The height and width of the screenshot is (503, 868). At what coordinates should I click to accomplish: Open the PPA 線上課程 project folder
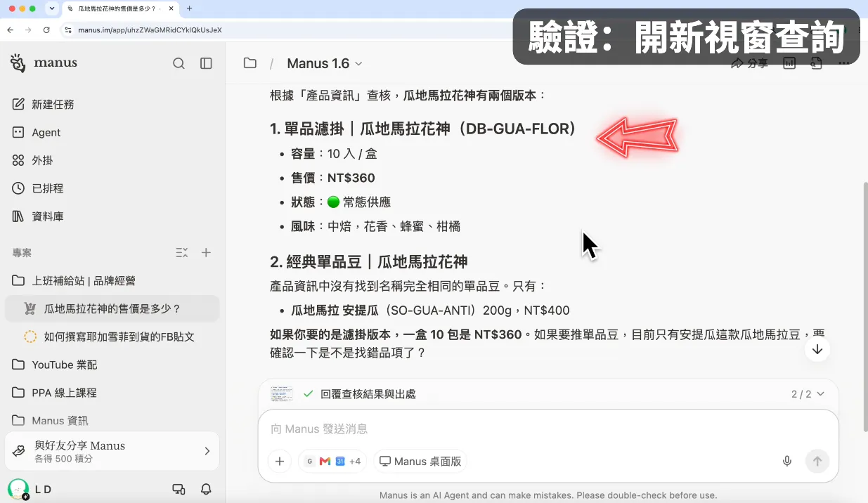pyautogui.click(x=112, y=393)
